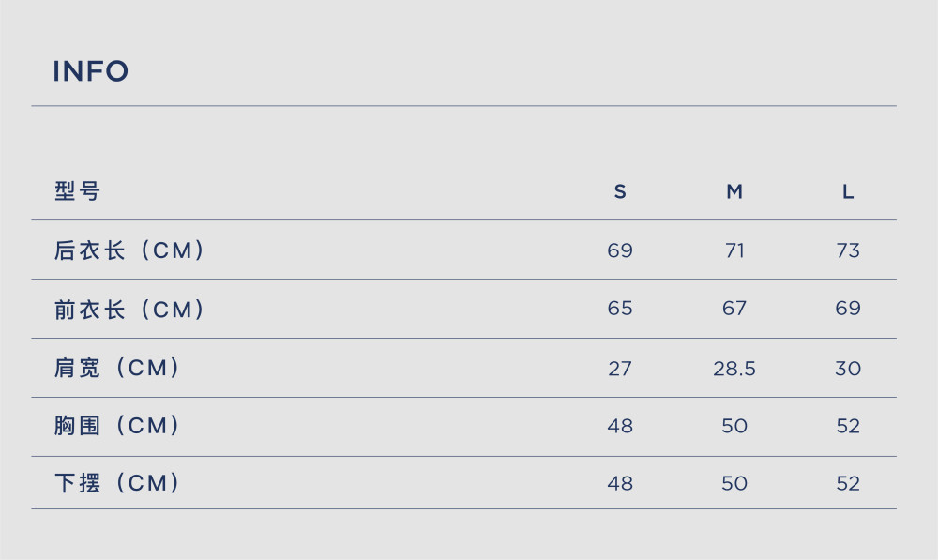Image resolution: width=938 pixels, height=560 pixels.
Task: Click the 肩宽 value 27 for size S
Action: point(620,369)
